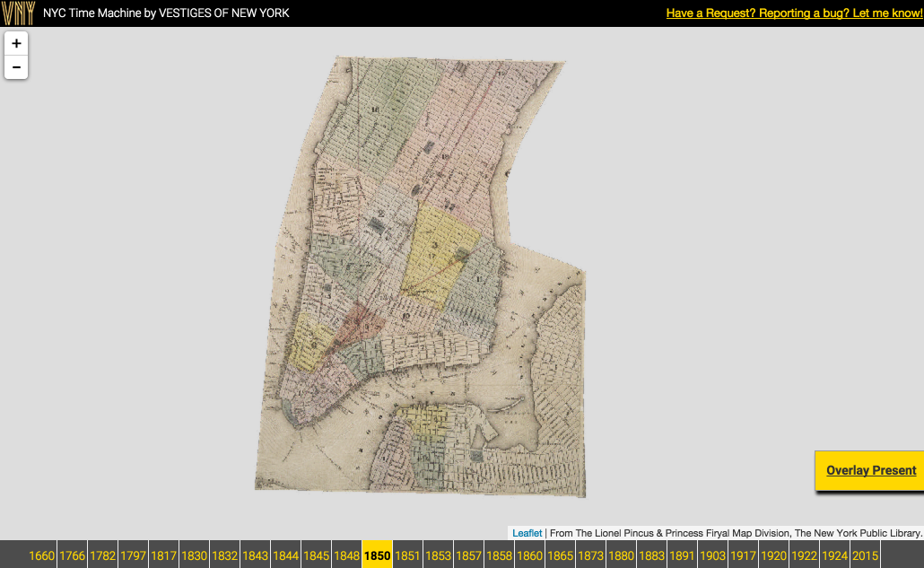The image size is (924, 568).
Task: Show the 1920 map
Action: coord(773,555)
